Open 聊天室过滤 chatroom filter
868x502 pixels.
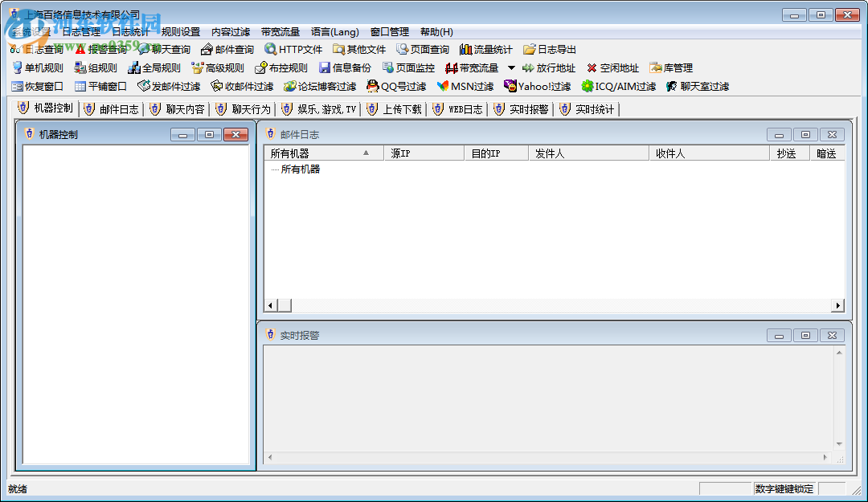point(698,86)
